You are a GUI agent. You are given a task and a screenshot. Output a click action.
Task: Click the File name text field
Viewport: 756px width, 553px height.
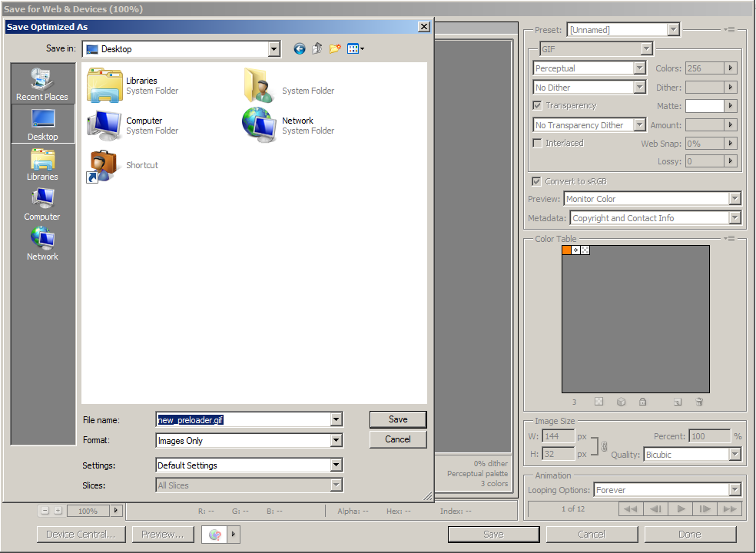pos(244,419)
